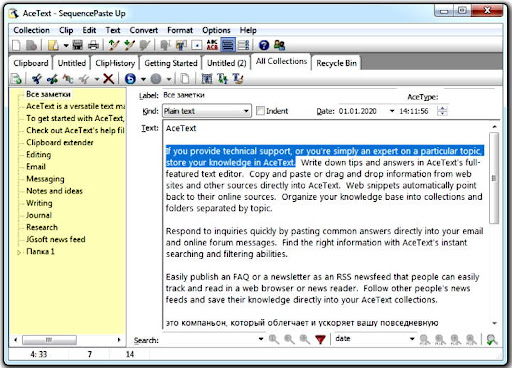512x368 pixels.
Task: Select the 'Все заметки' tree item
Action: (x=48, y=94)
